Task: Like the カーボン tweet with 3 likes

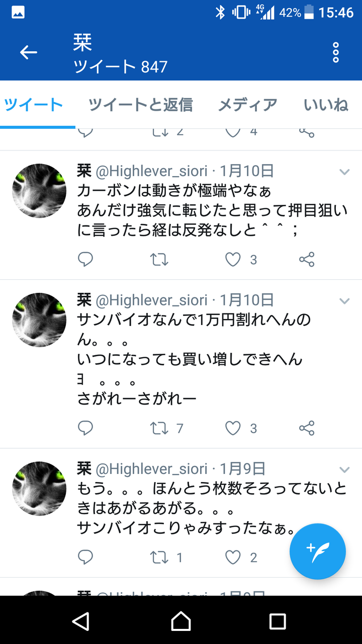Action: pyautogui.click(x=233, y=260)
